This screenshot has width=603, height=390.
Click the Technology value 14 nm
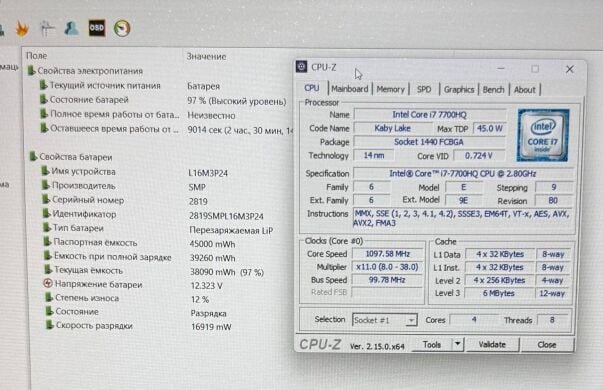(x=374, y=155)
